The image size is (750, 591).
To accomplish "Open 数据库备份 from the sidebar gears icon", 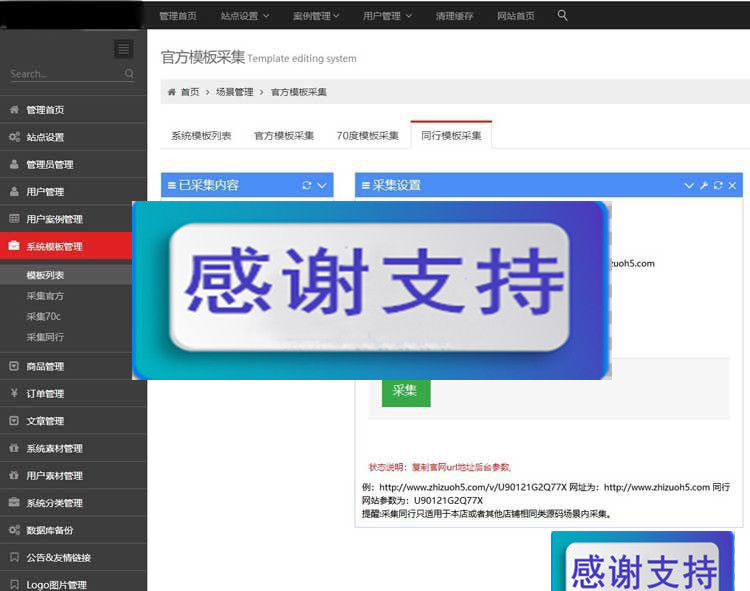I will (14, 530).
